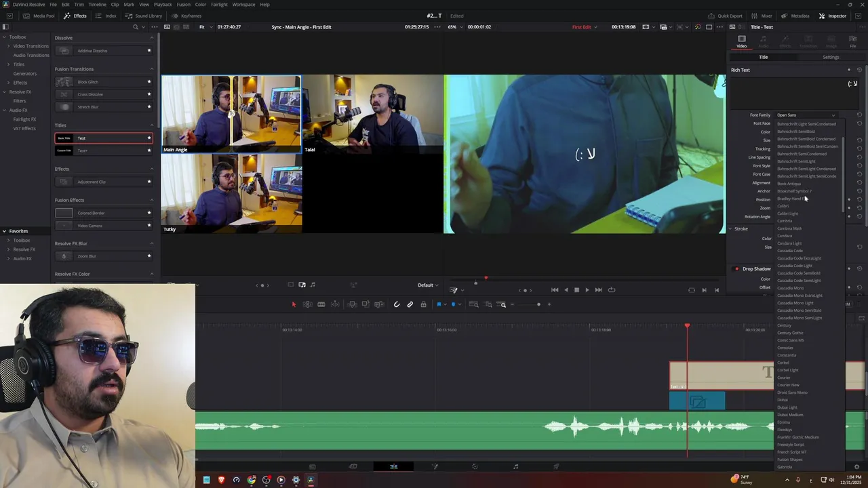Expand Video Transitions in the Toolbox tree
868x488 pixels.
coord(8,46)
